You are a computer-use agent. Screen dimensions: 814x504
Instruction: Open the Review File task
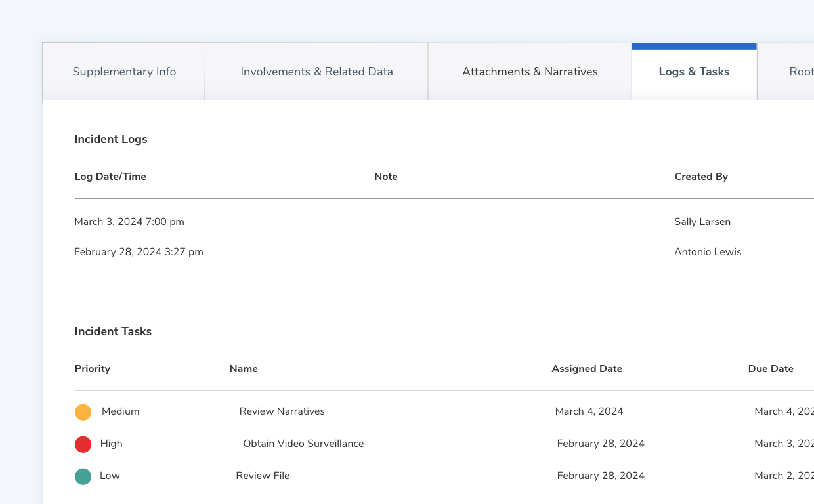pos(263,476)
